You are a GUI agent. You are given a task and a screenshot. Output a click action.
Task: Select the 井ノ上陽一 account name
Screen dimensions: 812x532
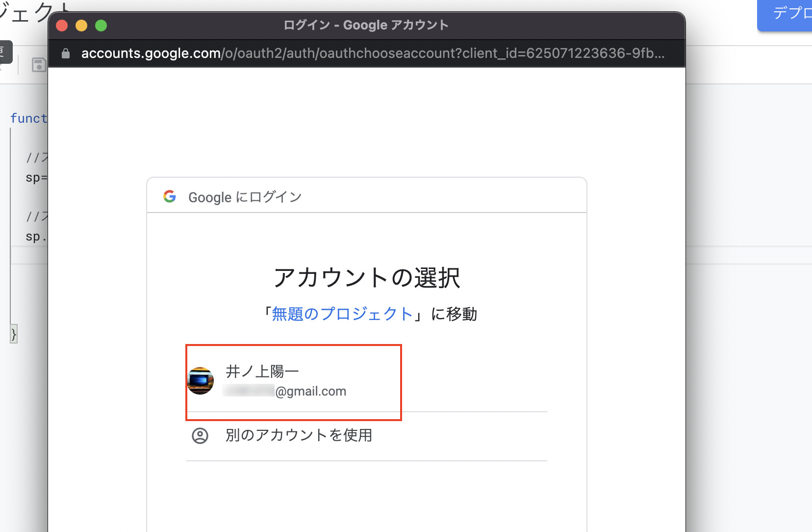262,371
